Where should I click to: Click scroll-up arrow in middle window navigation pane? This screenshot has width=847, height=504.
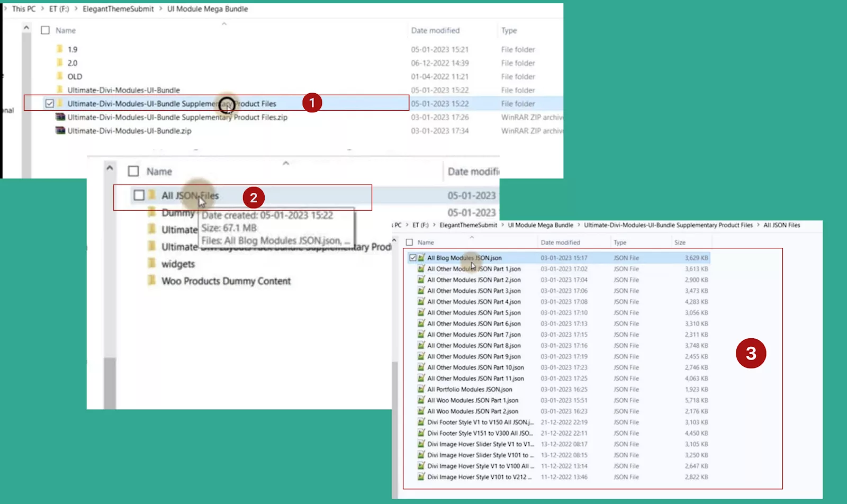tap(110, 168)
